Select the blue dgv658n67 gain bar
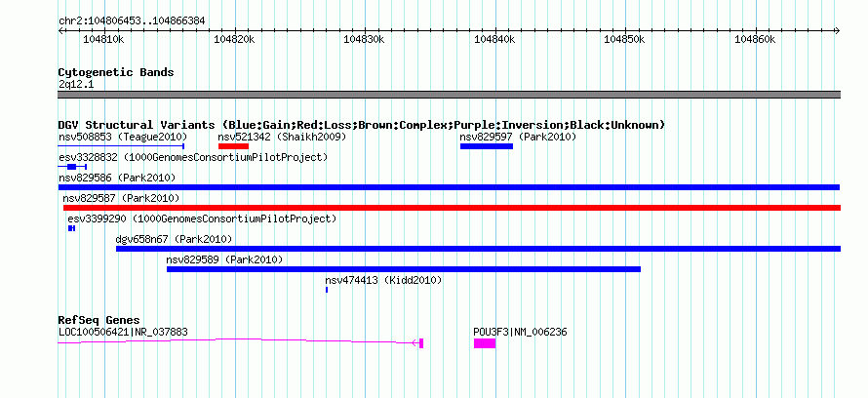 [x=478, y=249]
